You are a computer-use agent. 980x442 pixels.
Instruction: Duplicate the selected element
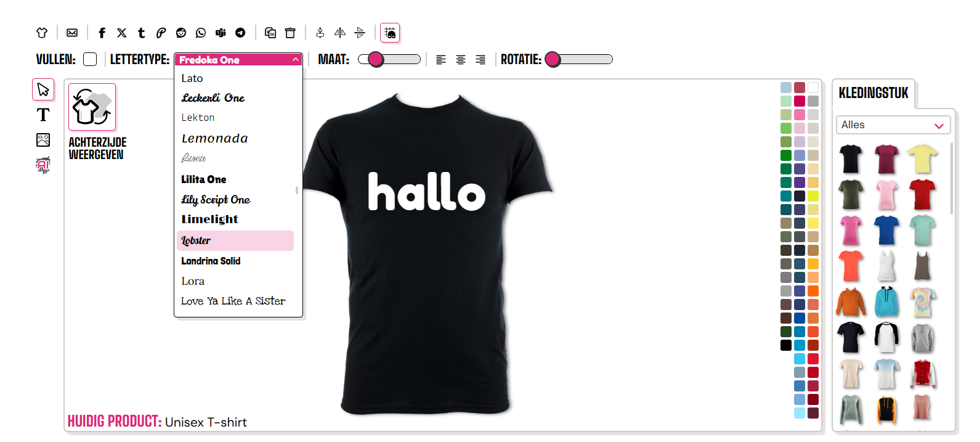270,33
